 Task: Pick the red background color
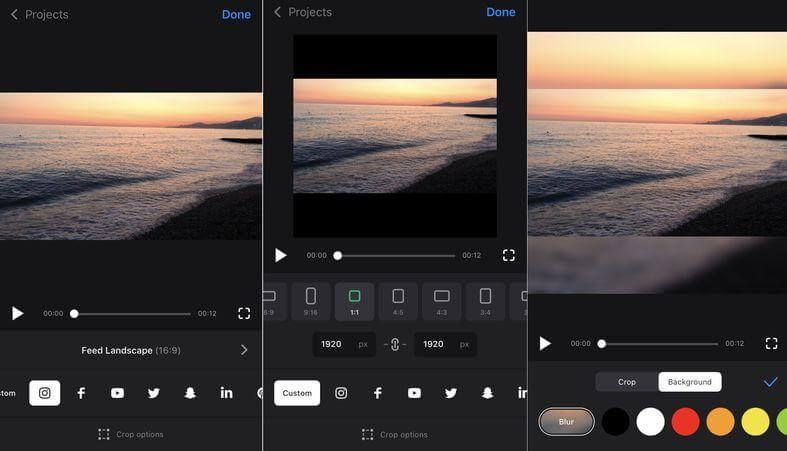click(x=686, y=421)
